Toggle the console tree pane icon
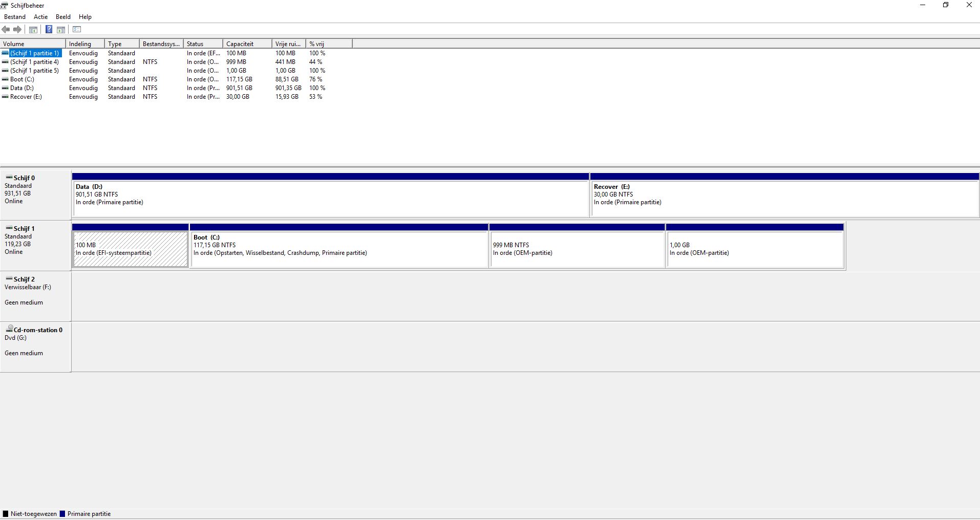980x520 pixels. [33, 30]
